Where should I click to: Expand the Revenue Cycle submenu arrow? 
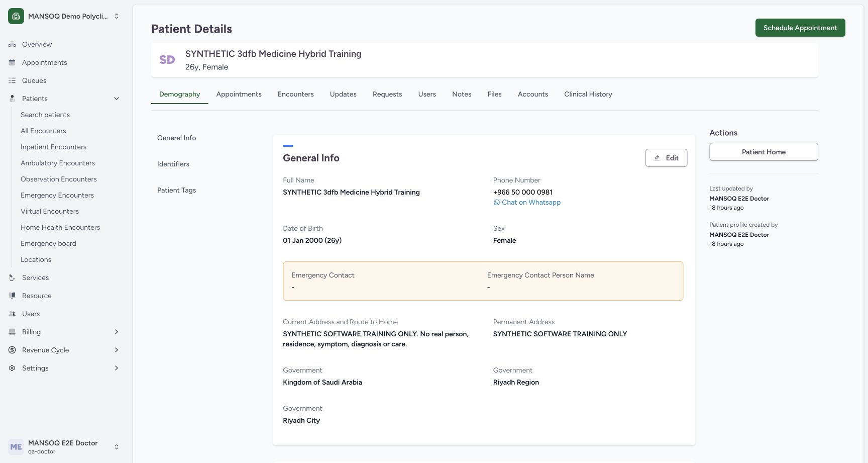(117, 350)
